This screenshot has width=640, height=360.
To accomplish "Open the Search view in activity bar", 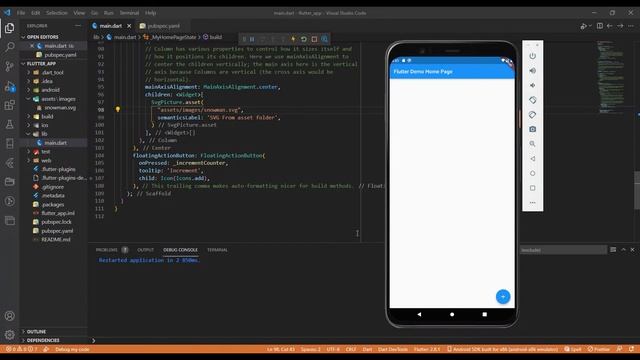I will tap(9, 47).
